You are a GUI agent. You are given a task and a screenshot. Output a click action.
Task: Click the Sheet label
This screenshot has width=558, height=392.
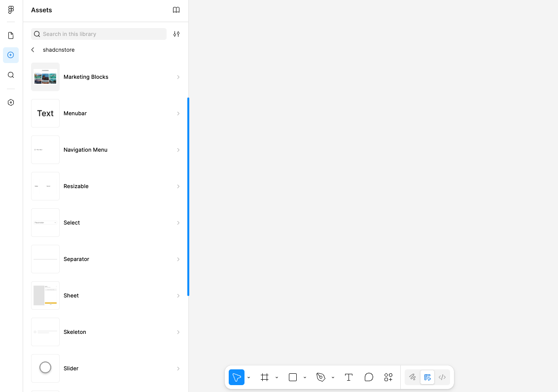pyautogui.click(x=71, y=295)
